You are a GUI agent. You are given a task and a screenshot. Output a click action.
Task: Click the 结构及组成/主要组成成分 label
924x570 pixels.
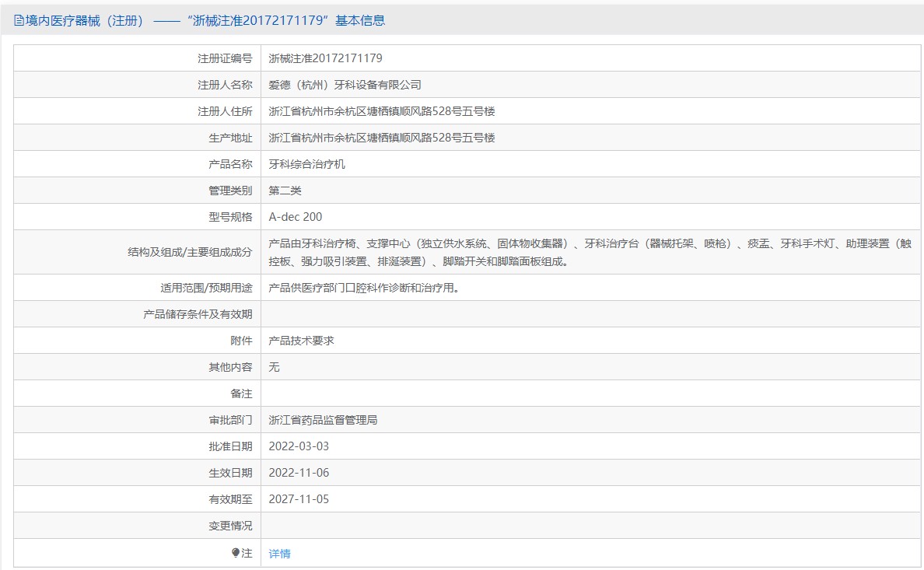[x=190, y=252]
